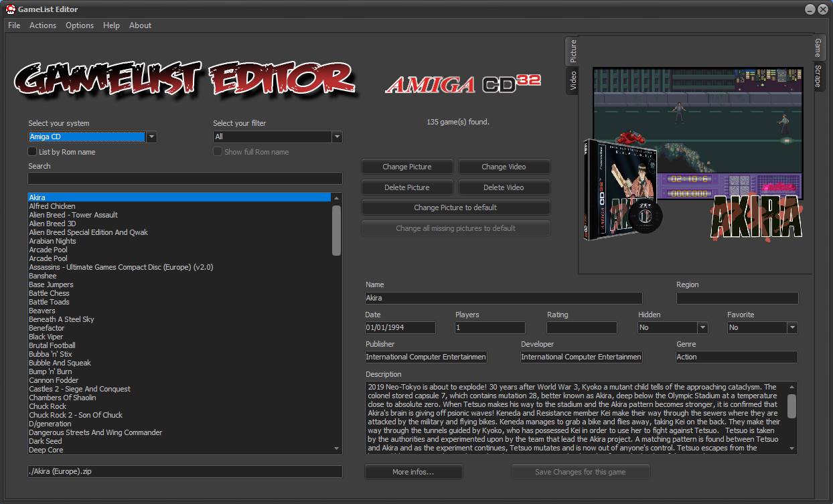Switch to the Video tab
The height and width of the screenshot is (504, 833).
573,80
